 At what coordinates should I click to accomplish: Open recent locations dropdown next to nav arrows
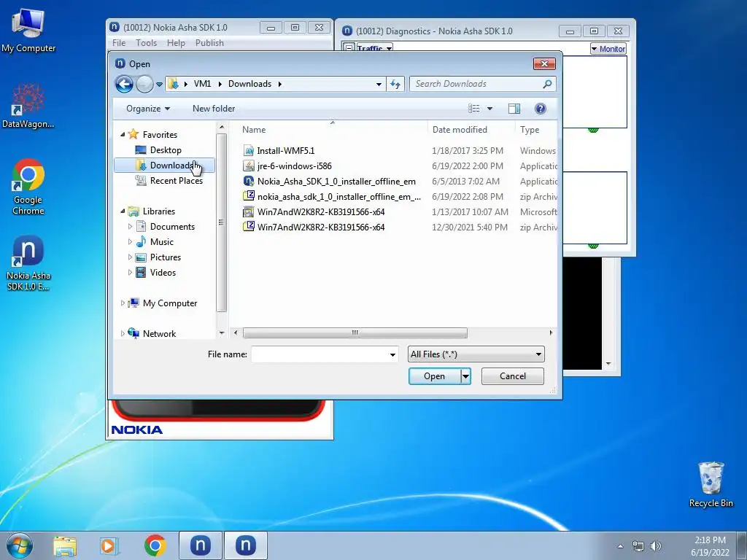[x=159, y=85]
